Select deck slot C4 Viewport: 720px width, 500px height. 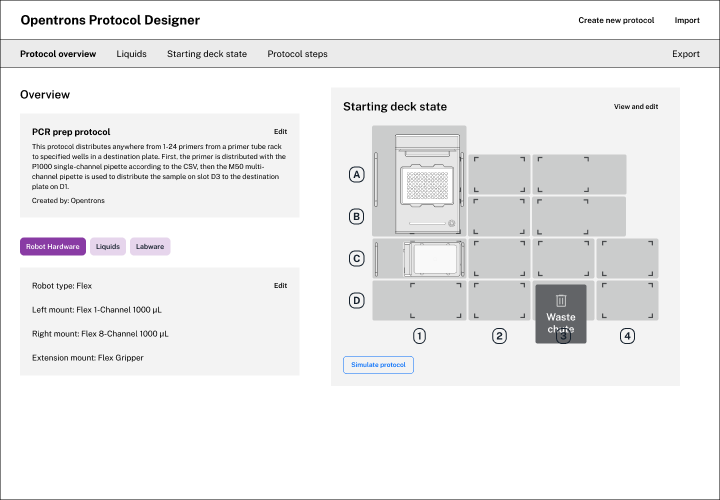coord(627,258)
